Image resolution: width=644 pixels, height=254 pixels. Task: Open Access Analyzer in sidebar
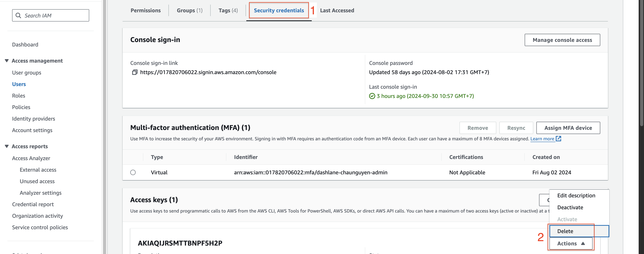31,158
